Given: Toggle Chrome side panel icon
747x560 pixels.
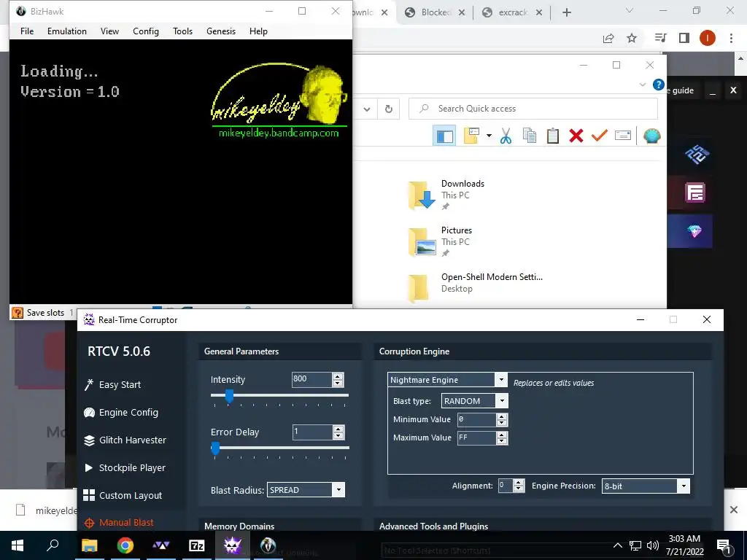Looking at the screenshot, I should pyautogui.click(x=684, y=38).
